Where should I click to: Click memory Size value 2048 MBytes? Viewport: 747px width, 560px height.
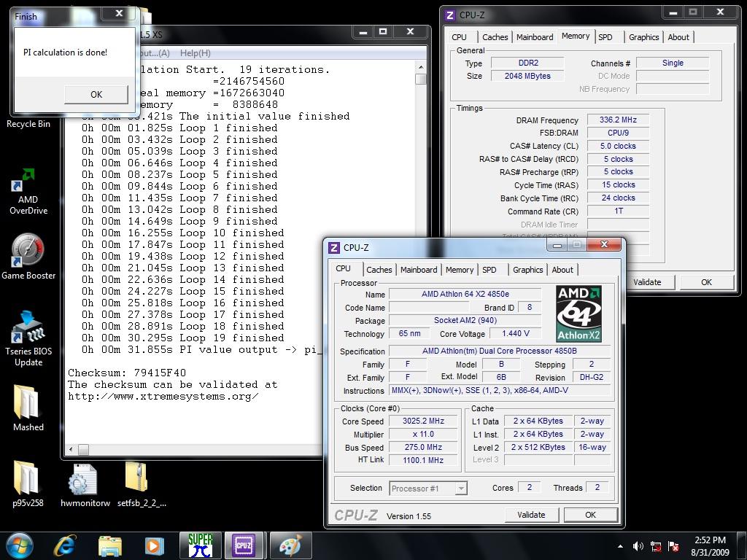527,76
